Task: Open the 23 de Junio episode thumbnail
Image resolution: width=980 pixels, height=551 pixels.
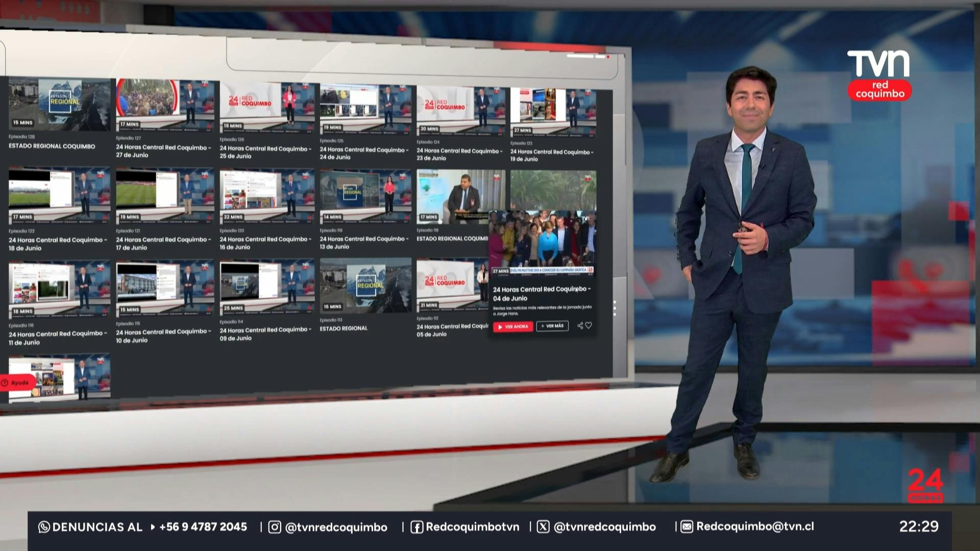Action: (x=460, y=111)
